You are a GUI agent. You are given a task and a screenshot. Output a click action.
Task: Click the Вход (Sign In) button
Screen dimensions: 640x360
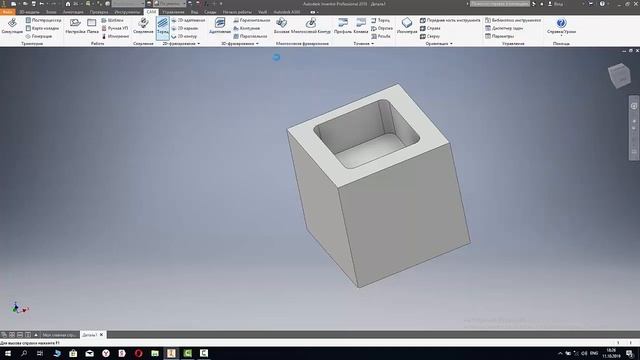(x=556, y=4)
